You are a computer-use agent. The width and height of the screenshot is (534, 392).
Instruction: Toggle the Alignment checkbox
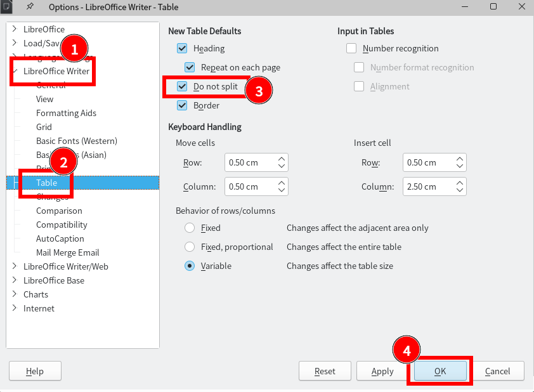pyautogui.click(x=358, y=86)
